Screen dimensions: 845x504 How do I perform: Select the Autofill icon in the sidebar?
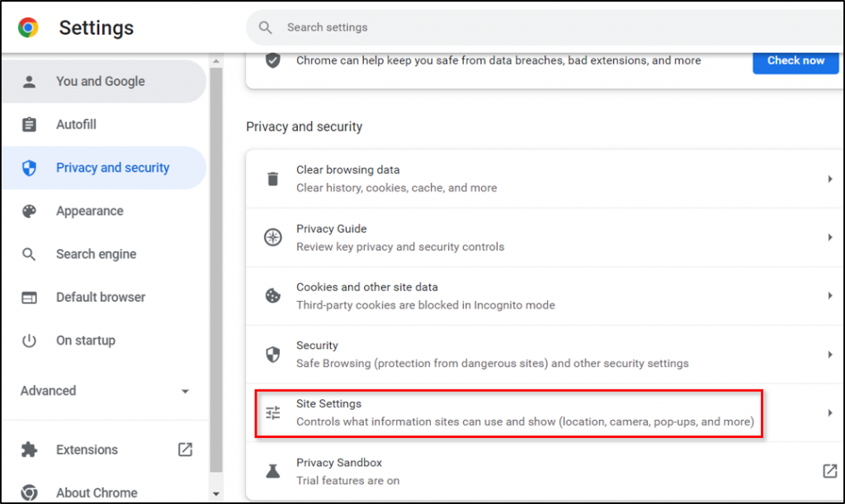(x=30, y=124)
